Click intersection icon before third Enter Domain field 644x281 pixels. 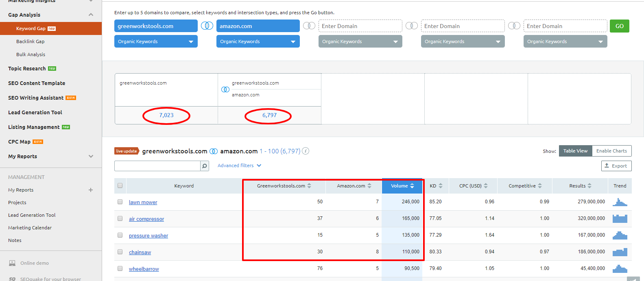coord(514,26)
